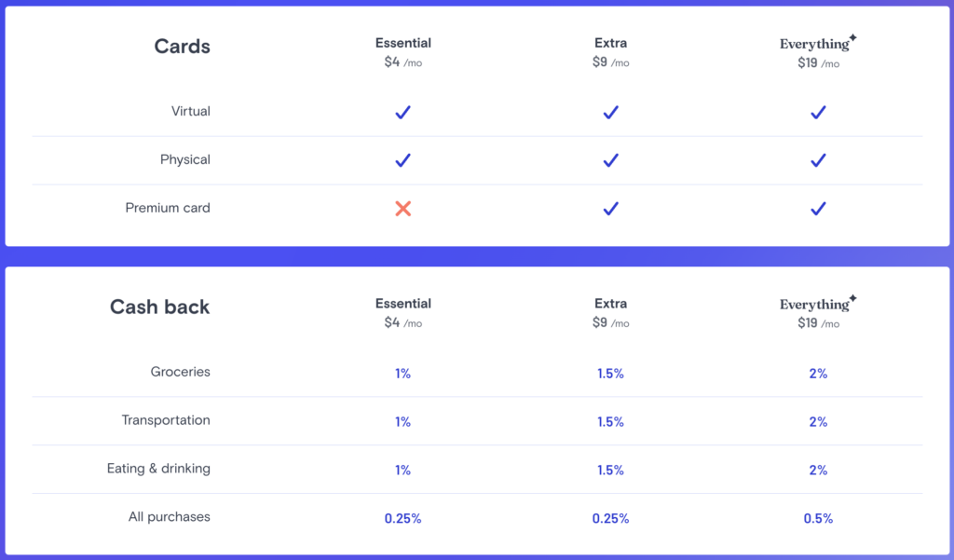Select the Essential plan heading in Cards

coord(402,43)
